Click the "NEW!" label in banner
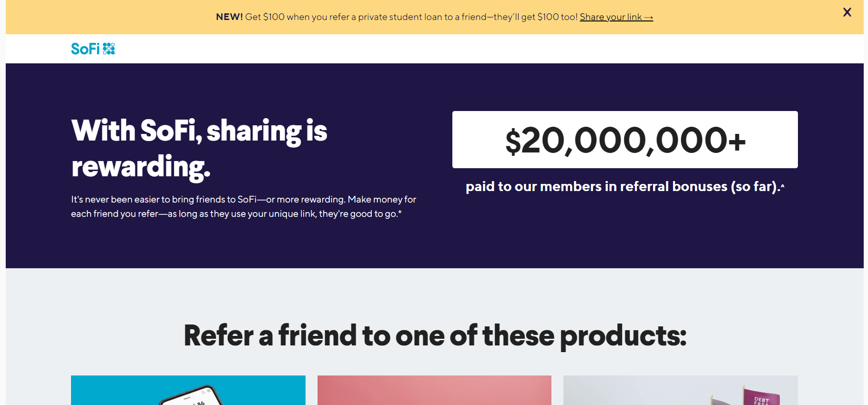This screenshot has height=405, width=868. 229,17
